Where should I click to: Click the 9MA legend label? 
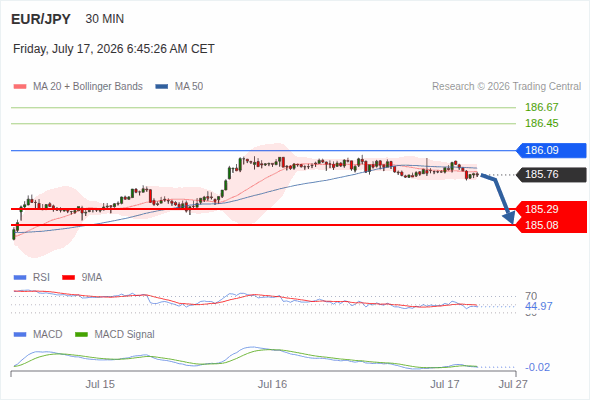(x=92, y=278)
